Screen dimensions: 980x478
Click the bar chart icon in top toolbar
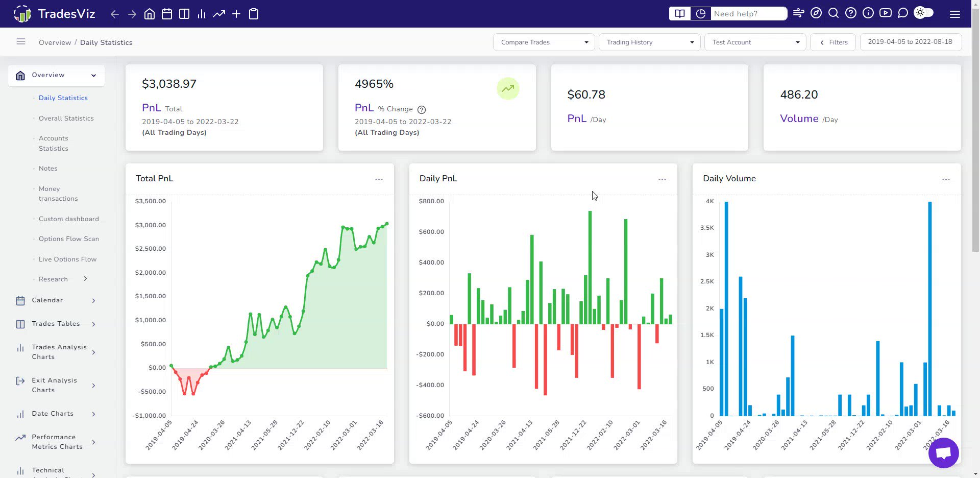[x=202, y=14]
